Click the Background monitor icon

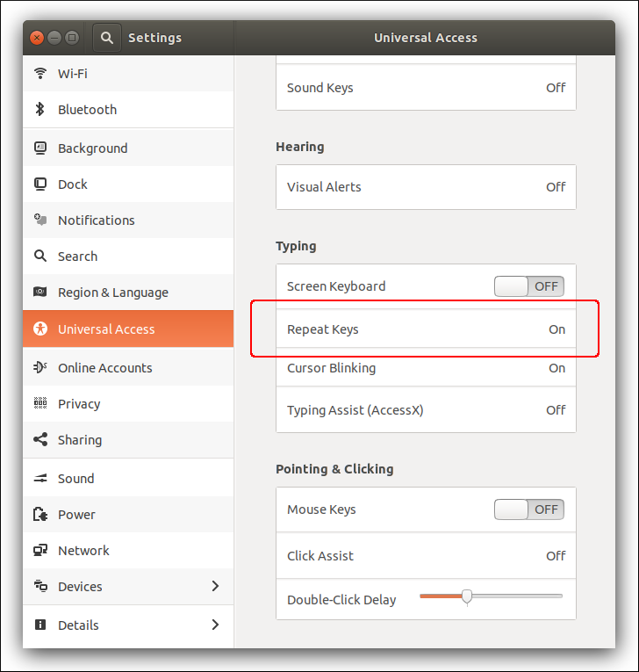point(40,148)
